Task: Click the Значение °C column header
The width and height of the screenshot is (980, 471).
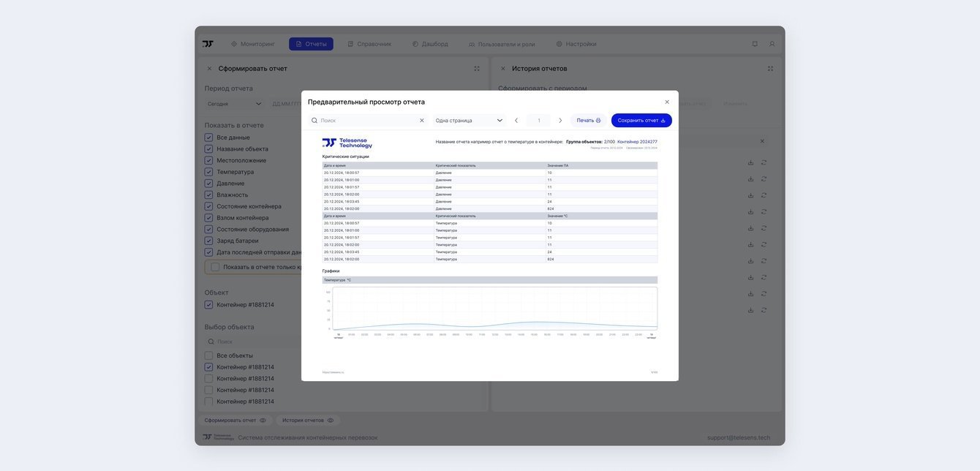Action: 557,216
